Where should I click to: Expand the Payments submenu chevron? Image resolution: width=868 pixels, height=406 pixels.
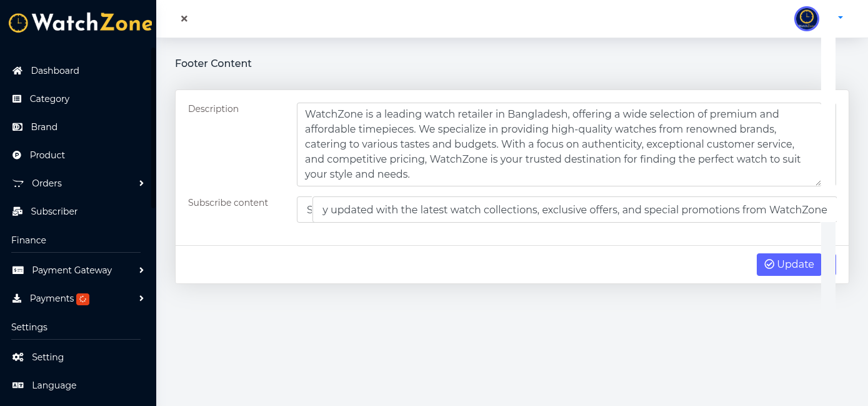[141, 298]
